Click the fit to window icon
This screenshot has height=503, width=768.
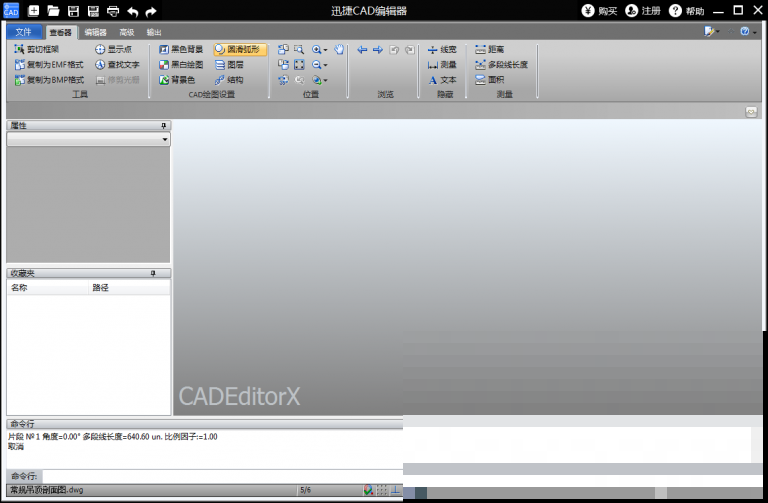click(x=299, y=64)
